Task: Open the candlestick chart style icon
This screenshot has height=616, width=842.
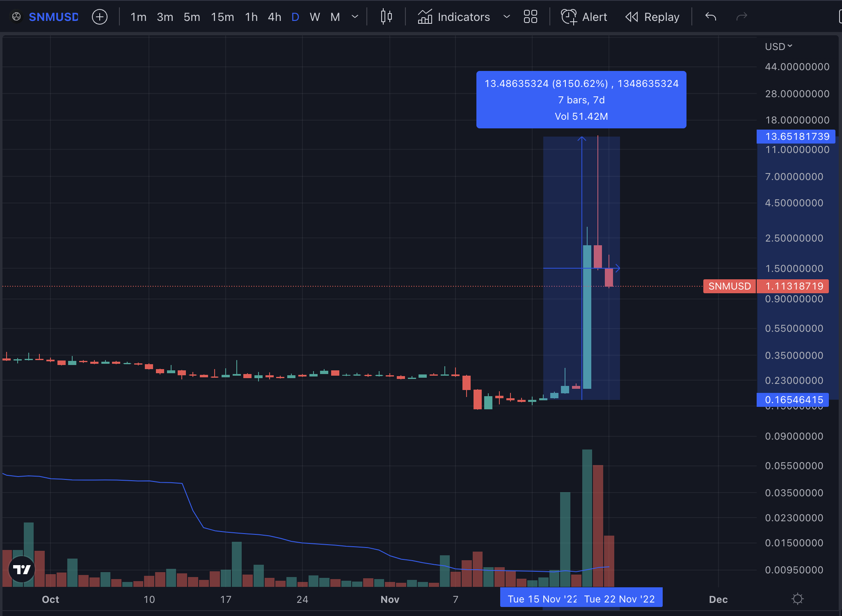Action: click(x=386, y=17)
